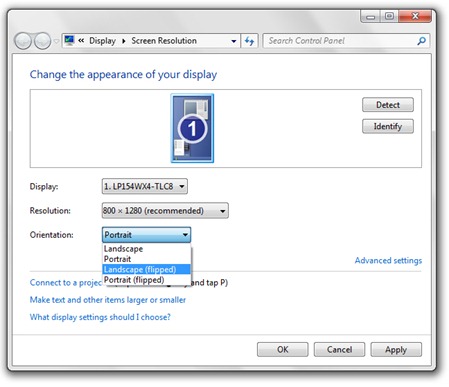Open Make text and other items larger link
449x387 pixels.
tap(108, 300)
